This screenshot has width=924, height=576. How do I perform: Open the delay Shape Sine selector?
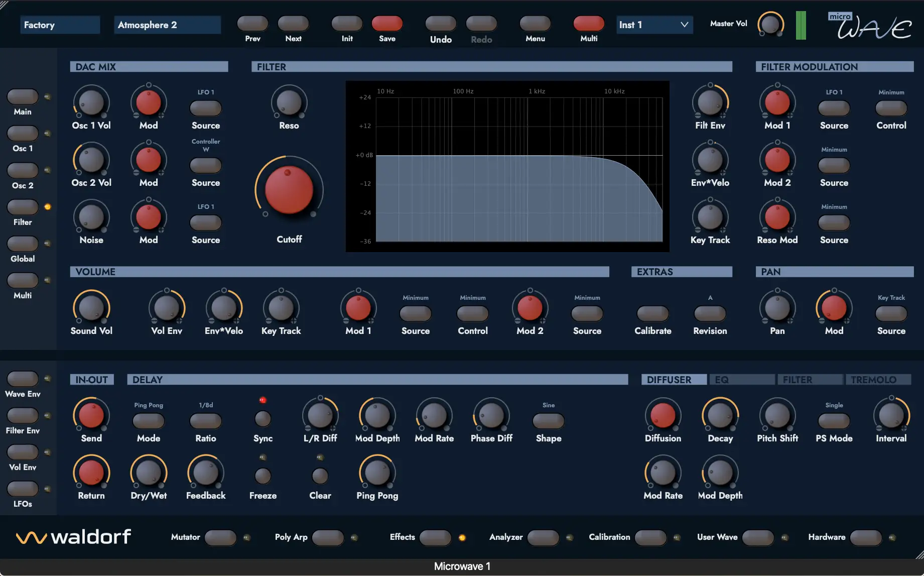coord(549,421)
